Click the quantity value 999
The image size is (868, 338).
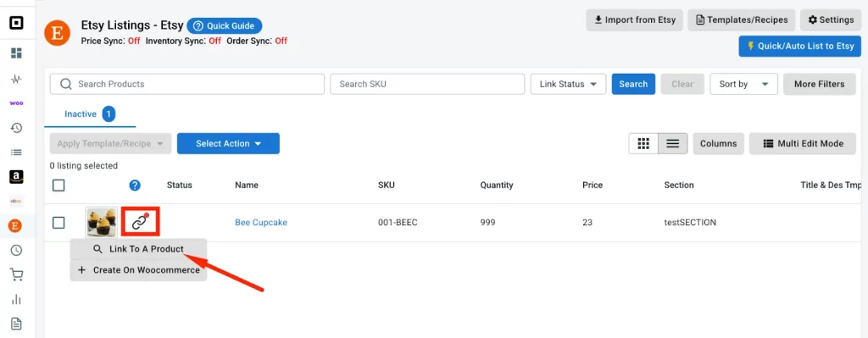click(487, 223)
